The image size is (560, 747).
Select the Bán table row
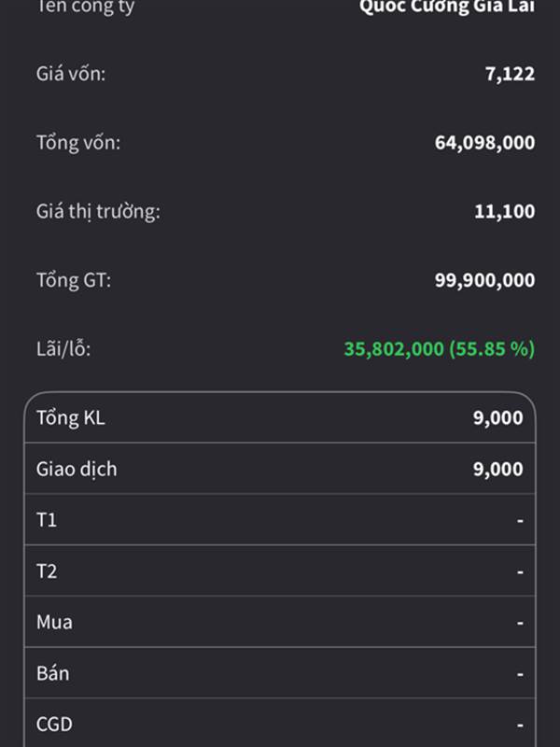click(280, 672)
